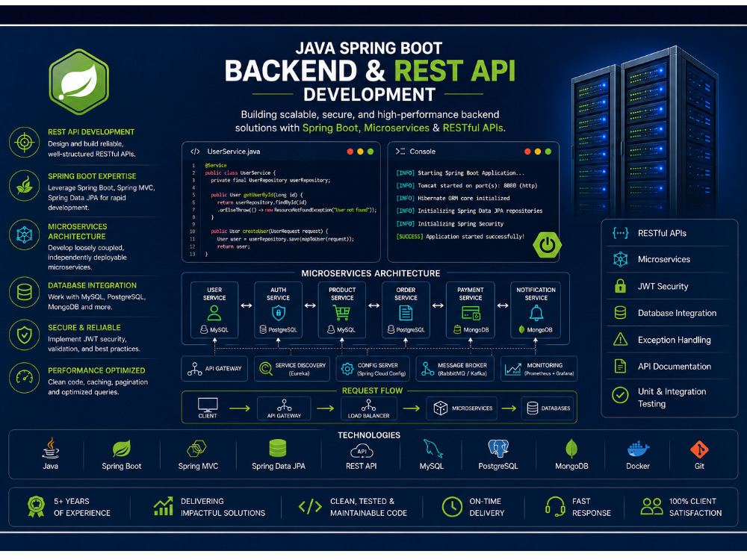Click the UserService.java file title
The width and height of the screenshot is (747, 560).
(x=233, y=152)
